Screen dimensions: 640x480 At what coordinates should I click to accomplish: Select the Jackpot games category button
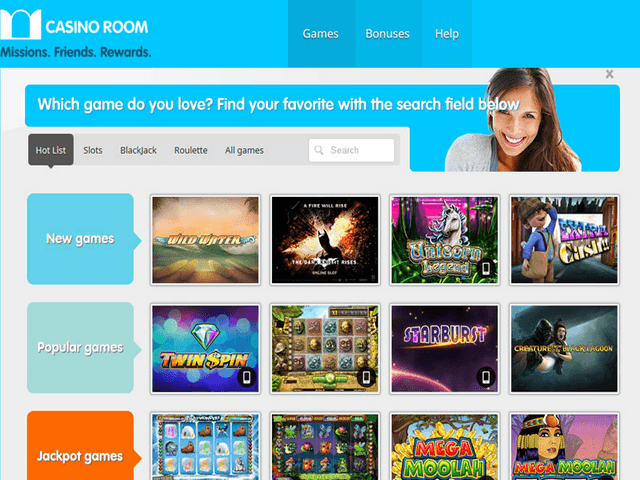pyautogui.click(x=80, y=447)
